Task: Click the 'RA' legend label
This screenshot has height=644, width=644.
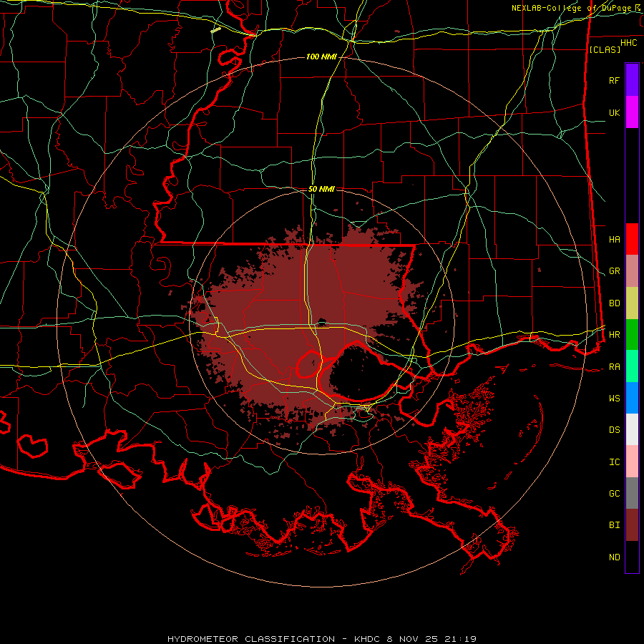Action: click(x=614, y=367)
